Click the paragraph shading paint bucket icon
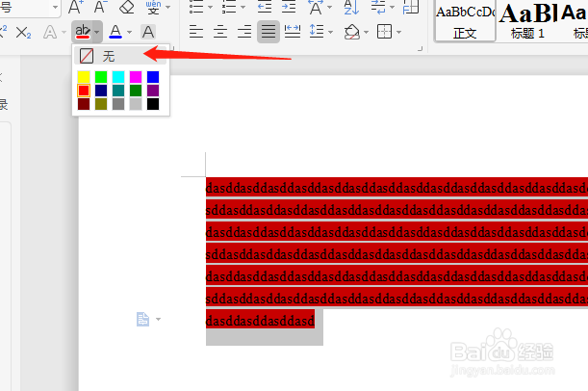The image size is (588, 391). (x=352, y=32)
